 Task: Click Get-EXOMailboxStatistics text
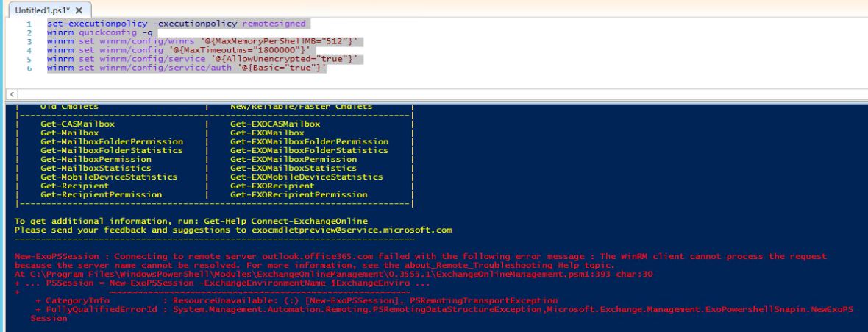coord(294,169)
